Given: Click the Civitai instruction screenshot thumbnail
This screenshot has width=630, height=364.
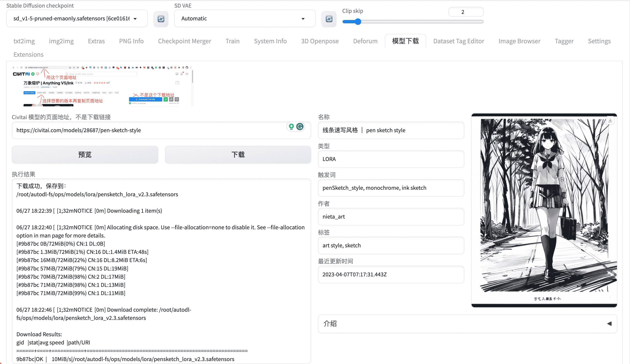Looking at the screenshot, I should click(x=102, y=86).
